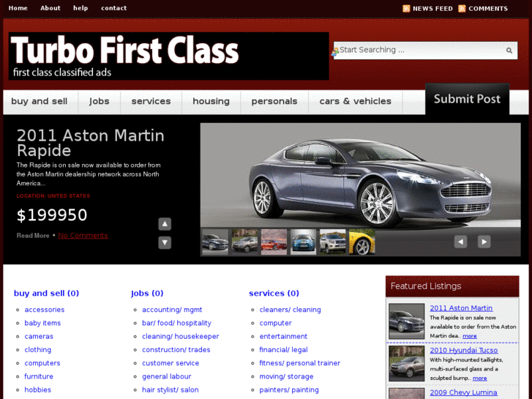Click the Submit Post button
The height and width of the screenshot is (399, 532).
pyautogui.click(x=467, y=99)
